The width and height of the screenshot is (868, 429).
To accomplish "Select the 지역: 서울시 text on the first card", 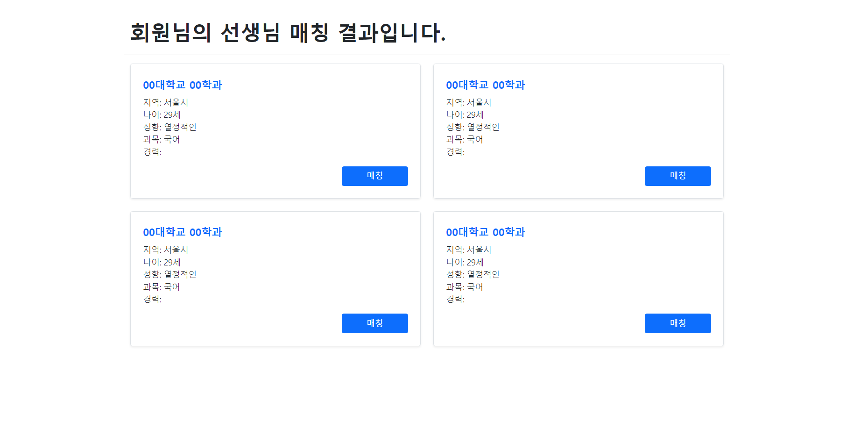I will [x=165, y=102].
